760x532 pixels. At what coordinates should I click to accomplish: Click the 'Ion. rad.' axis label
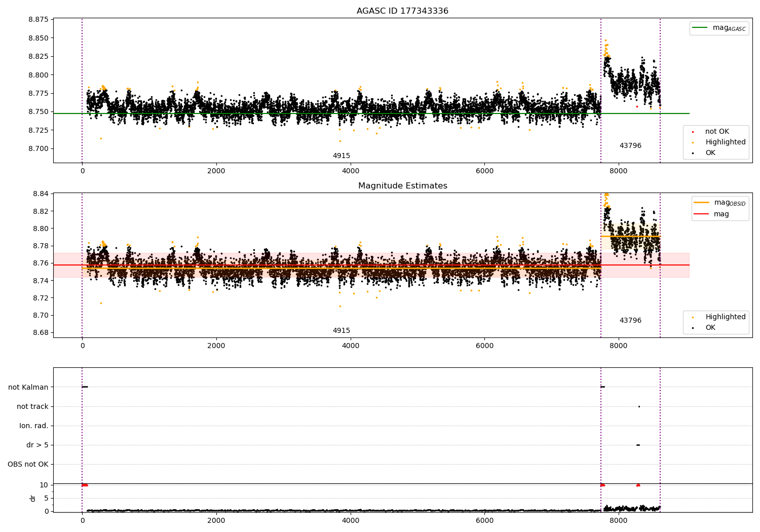tap(34, 426)
